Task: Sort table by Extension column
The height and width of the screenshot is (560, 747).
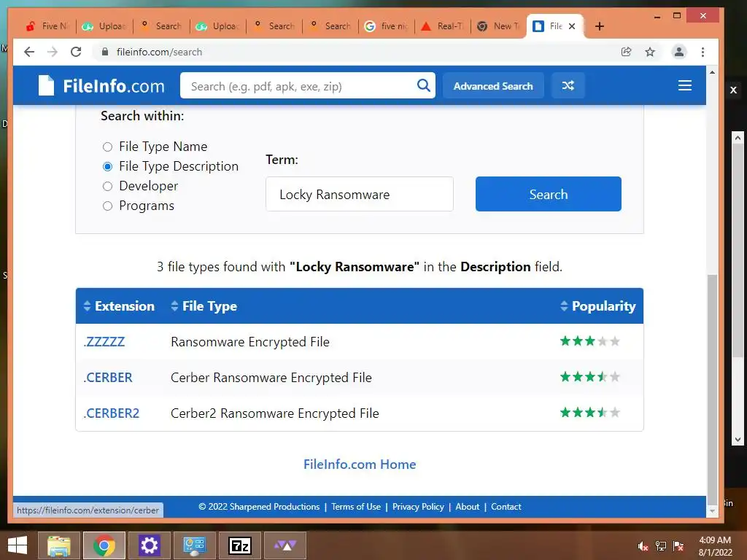Action: pos(119,306)
